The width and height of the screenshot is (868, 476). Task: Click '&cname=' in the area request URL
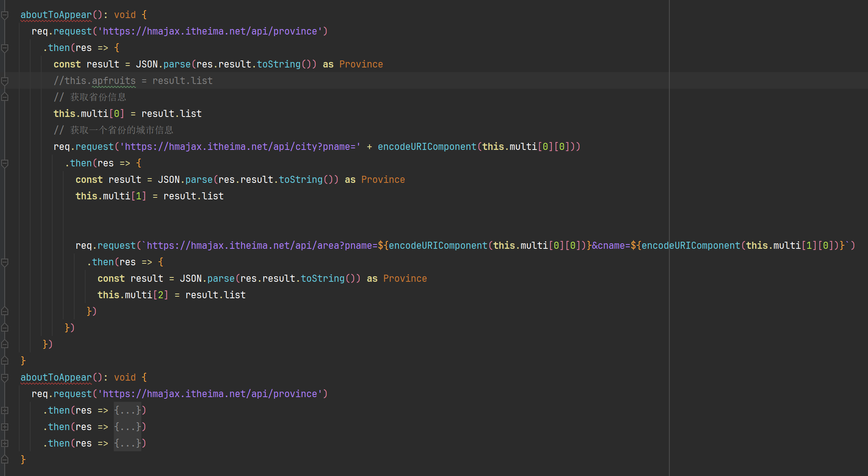point(611,246)
